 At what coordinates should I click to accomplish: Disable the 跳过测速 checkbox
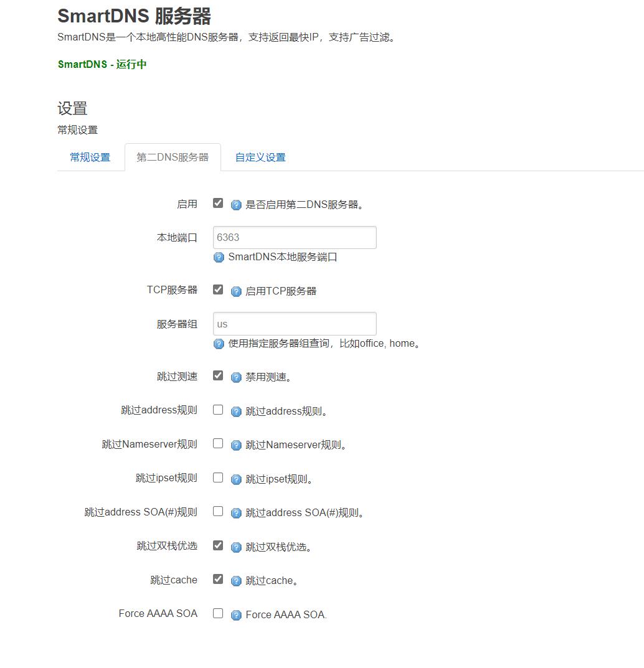[218, 376]
